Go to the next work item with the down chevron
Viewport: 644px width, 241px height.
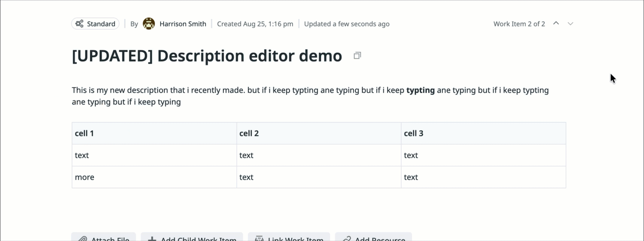coord(570,24)
